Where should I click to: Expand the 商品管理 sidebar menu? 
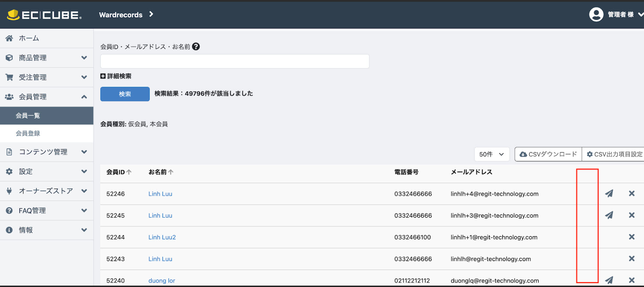point(47,58)
